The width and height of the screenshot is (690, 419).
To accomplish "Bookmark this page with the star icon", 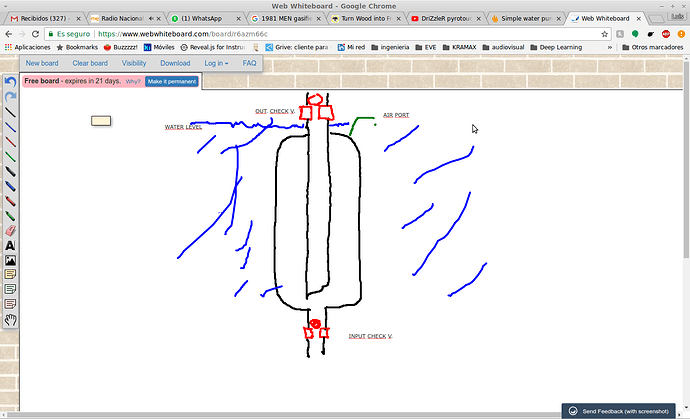I will [605, 34].
